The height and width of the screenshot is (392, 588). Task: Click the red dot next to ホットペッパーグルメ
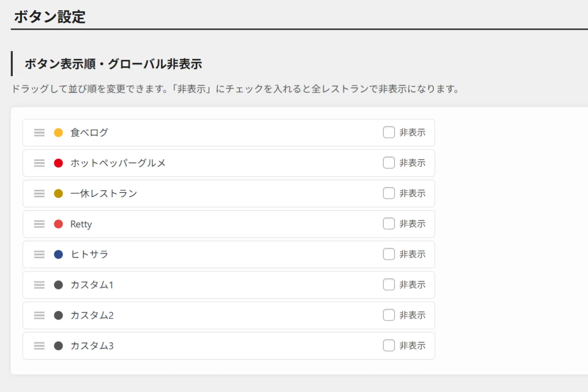(58, 163)
